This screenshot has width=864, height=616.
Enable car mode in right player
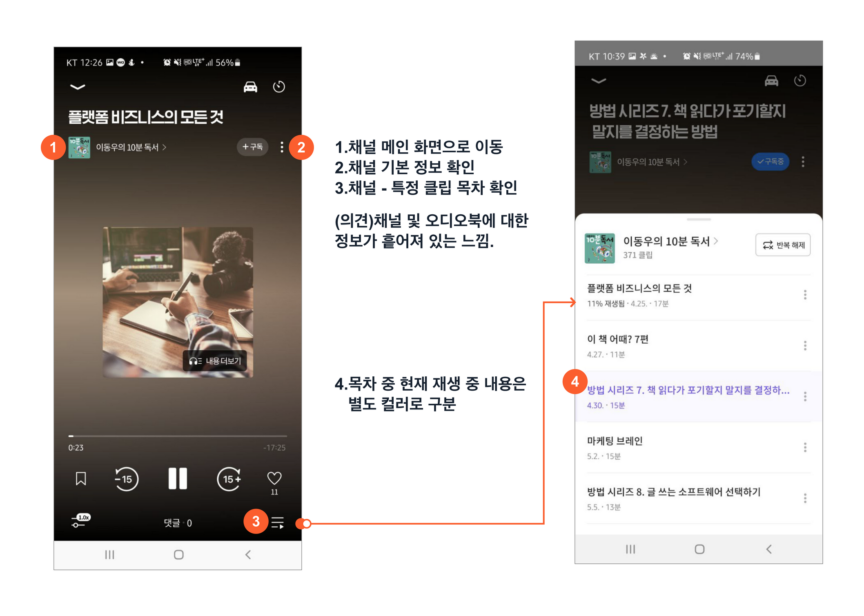pos(771,81)
